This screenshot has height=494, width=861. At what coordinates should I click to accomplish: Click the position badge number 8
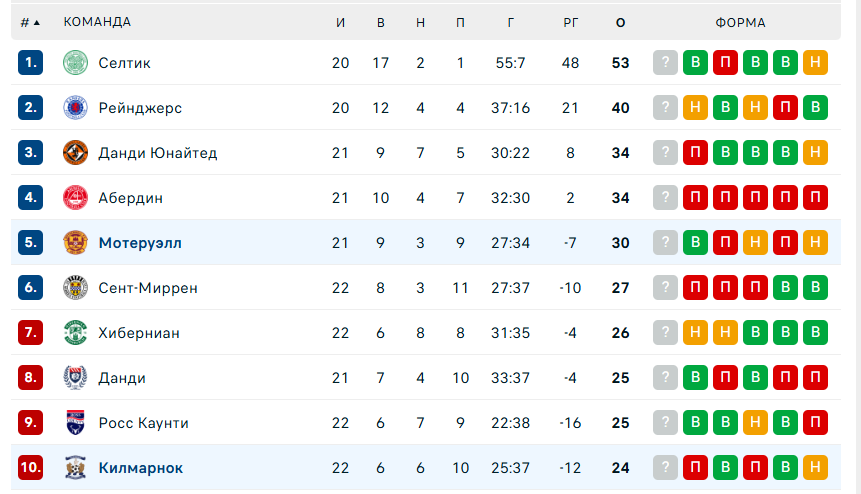31,378
